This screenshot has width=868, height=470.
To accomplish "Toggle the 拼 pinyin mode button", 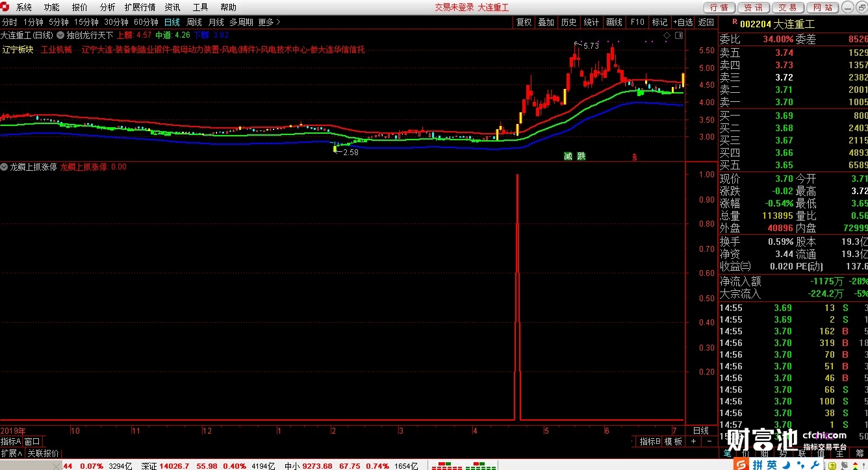I will 758,465.
